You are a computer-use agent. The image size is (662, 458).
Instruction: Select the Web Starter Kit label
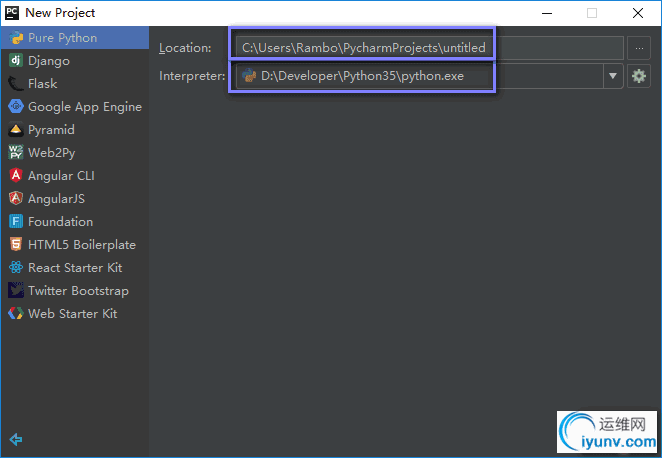pos(73,314)
